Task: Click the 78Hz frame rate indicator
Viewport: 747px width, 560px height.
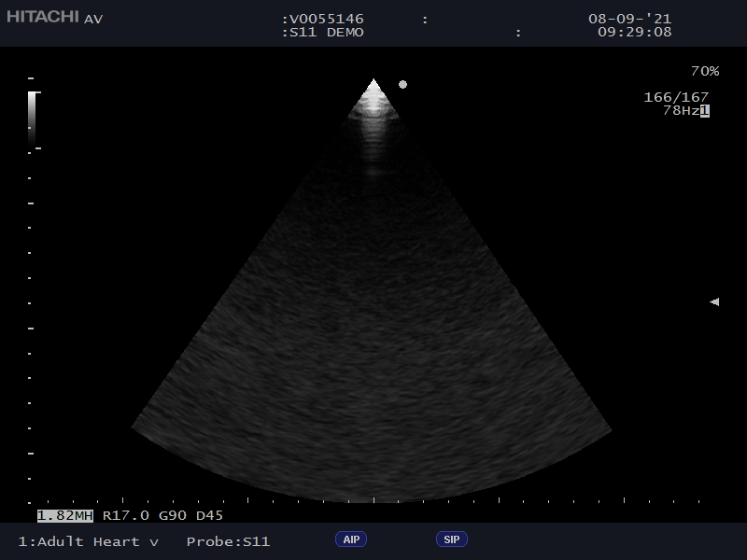Action: 681,110
